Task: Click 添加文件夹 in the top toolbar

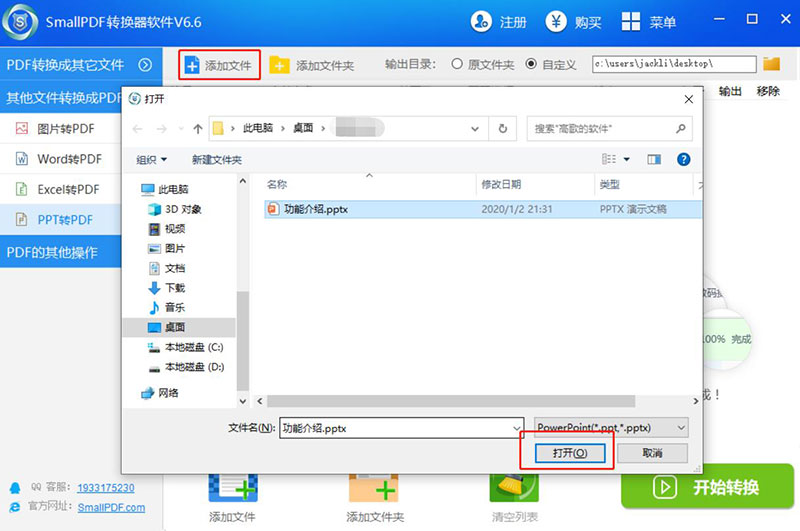Action: pos(312,65)
